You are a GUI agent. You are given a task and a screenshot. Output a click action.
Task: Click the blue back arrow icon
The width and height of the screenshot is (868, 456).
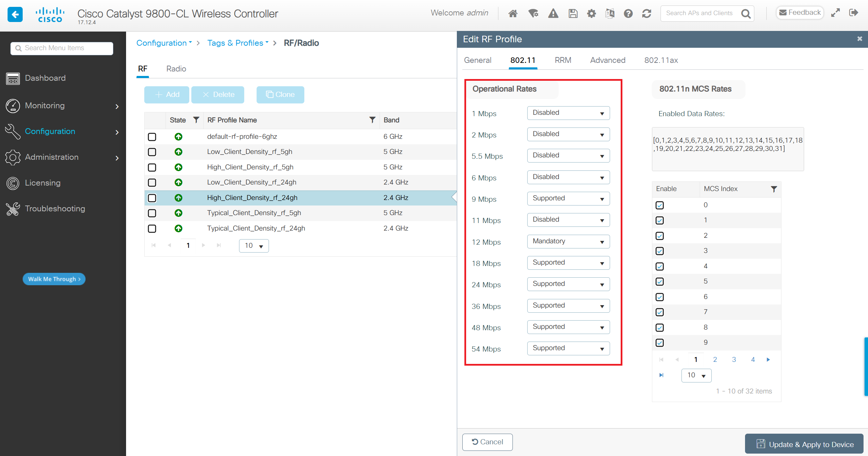tap(15, 14)
